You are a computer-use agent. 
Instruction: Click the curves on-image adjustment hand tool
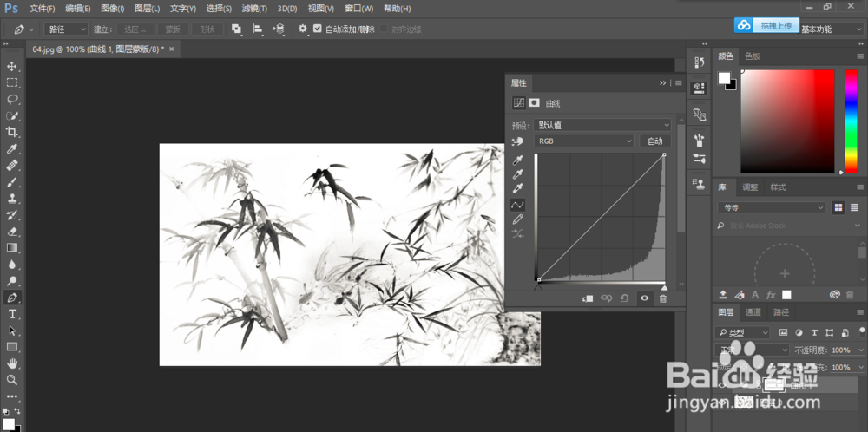(517, 141)
